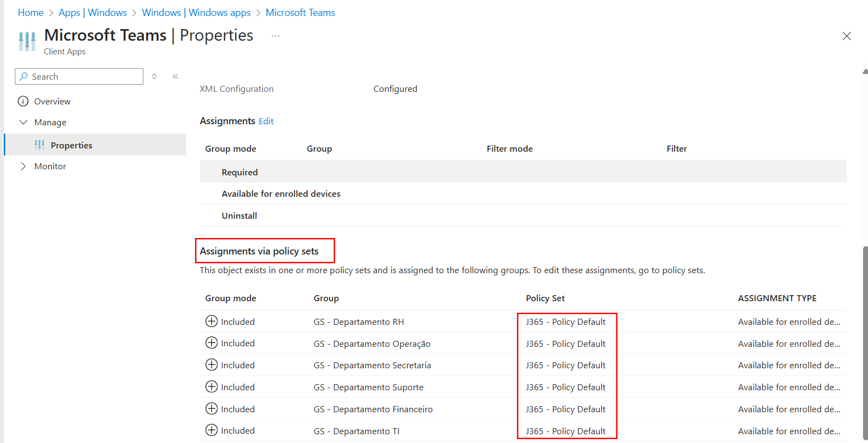Click Included icon for Departamento TI

tap(212, 430)
